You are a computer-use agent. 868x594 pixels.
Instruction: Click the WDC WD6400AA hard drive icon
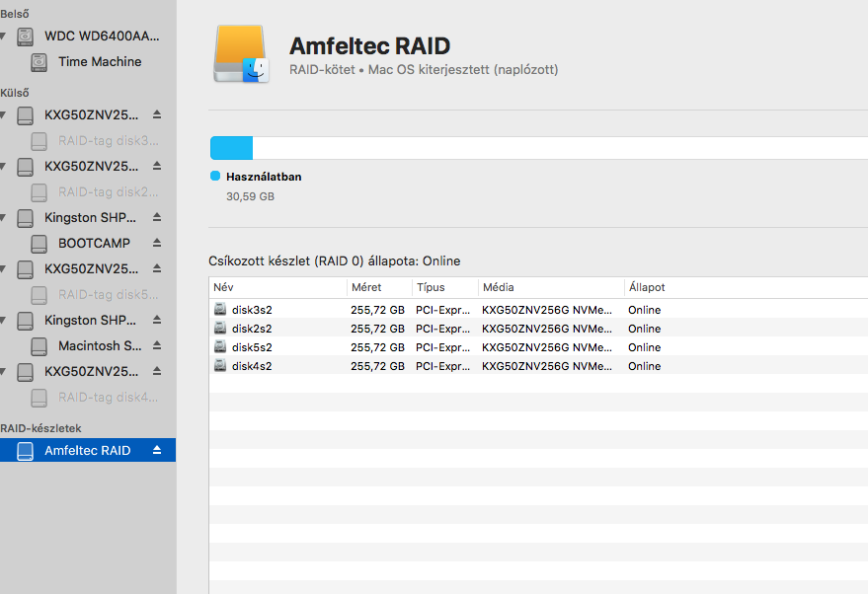(25, 37)
